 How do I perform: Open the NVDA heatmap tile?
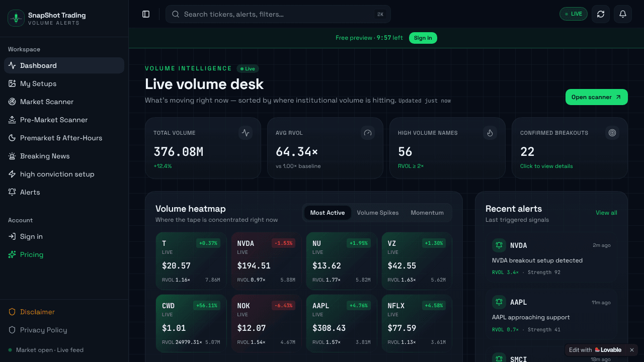266,261
